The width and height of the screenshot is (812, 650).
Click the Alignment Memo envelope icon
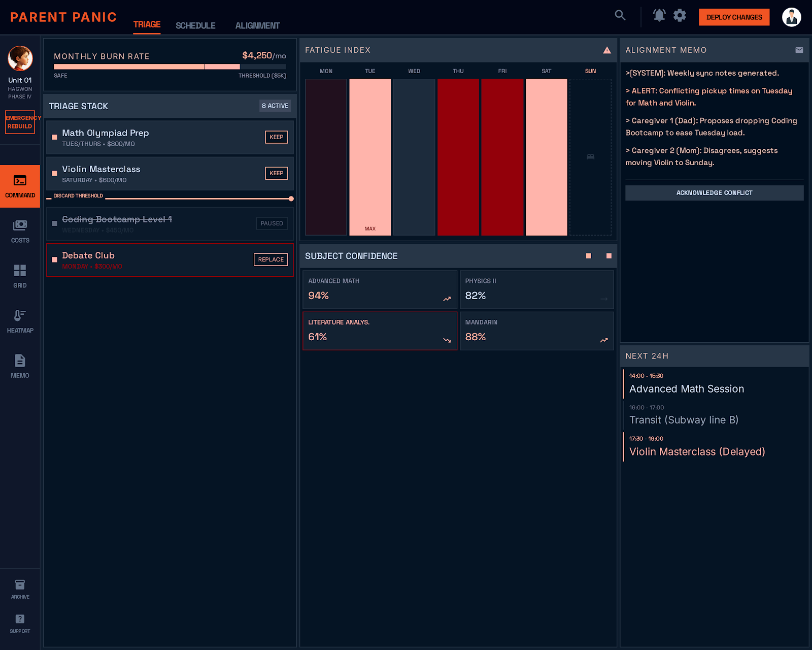click(799, 50)
